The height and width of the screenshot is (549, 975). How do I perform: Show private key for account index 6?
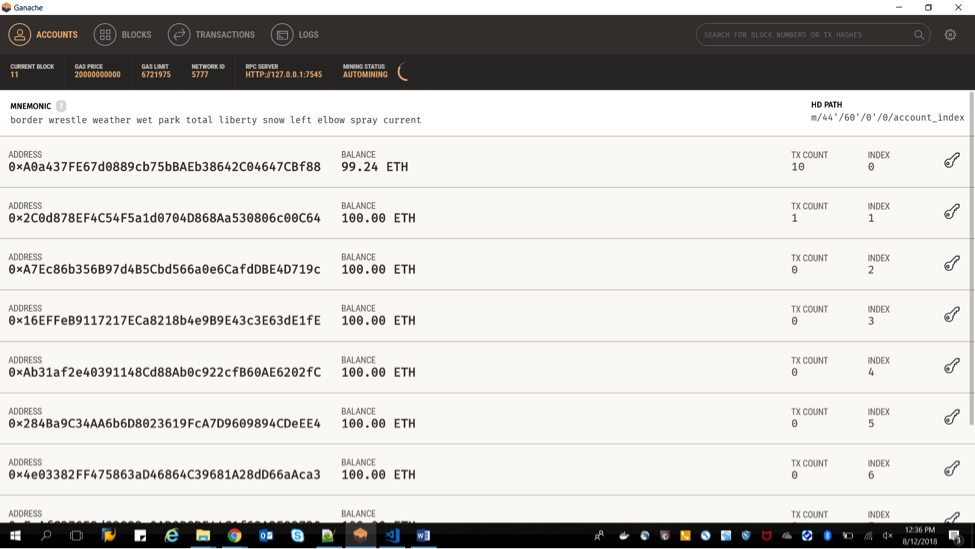[x=951, y=469]
